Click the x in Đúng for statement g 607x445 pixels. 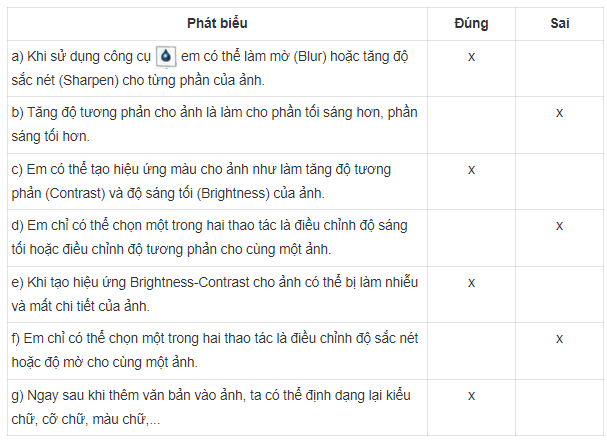tap(471, 395)
